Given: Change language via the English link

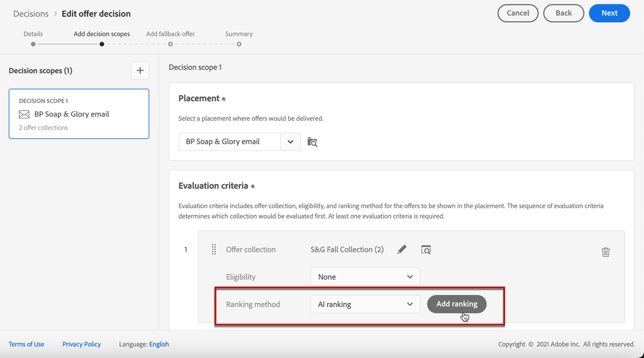Looking at the screenshot, I should pos(159,344).
